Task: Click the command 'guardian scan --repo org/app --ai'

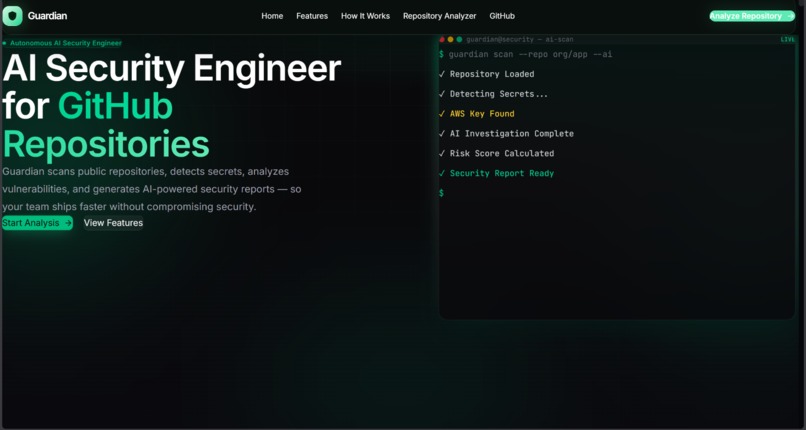Action: coord(530,54)
